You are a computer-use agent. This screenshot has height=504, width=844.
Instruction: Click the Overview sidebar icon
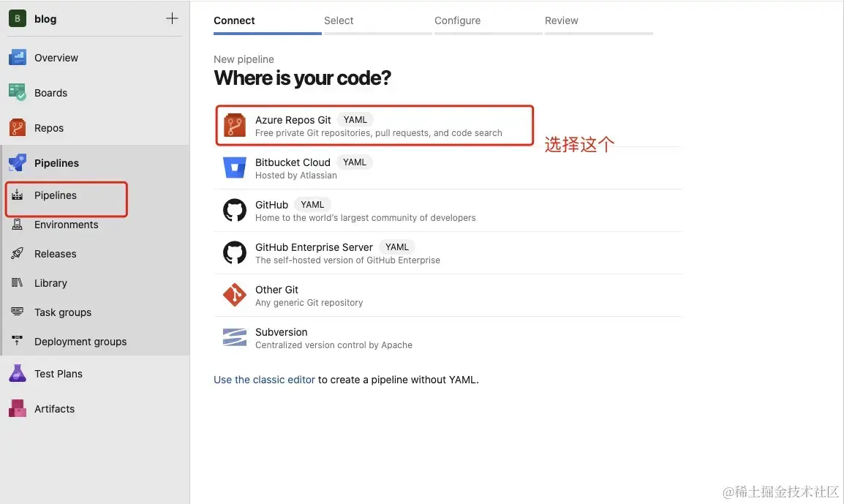18,58
